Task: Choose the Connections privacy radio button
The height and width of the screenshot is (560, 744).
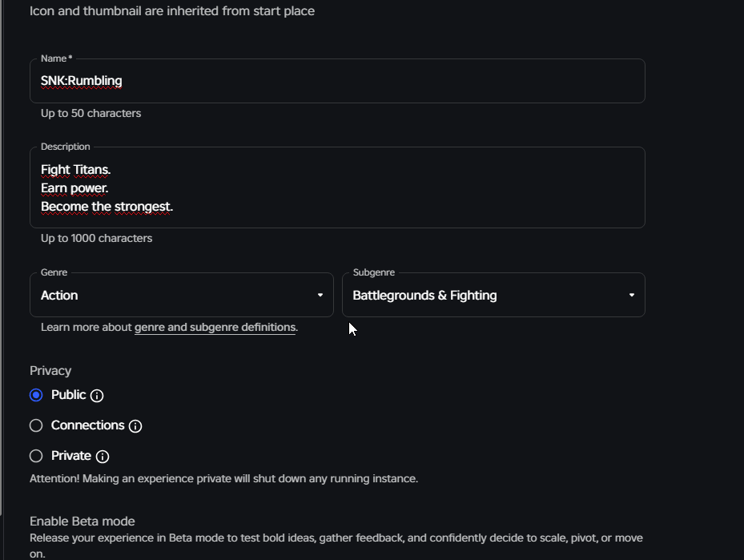Action: [36, 425]
